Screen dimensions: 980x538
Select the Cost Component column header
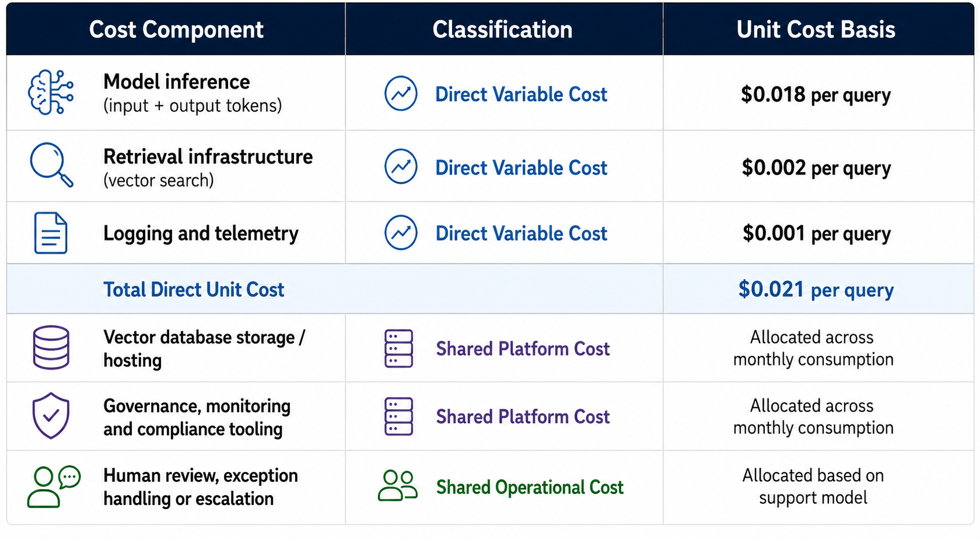click(x=176, y=29)
